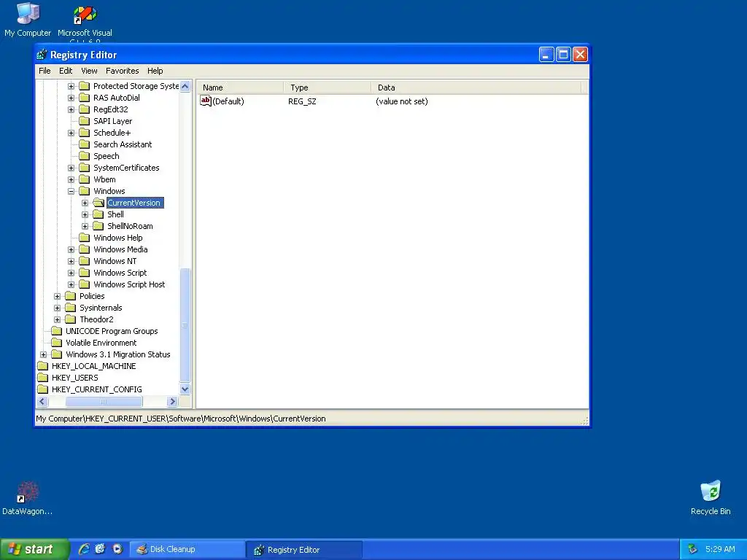Open the Favorites menu
The height and width of the screenshot is (560, 747).
pos(123,71)
